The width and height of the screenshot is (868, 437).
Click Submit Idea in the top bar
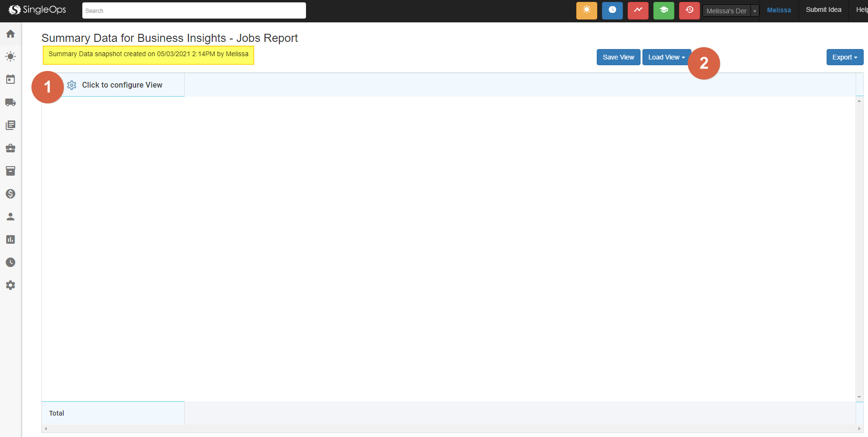pos(823,10)
